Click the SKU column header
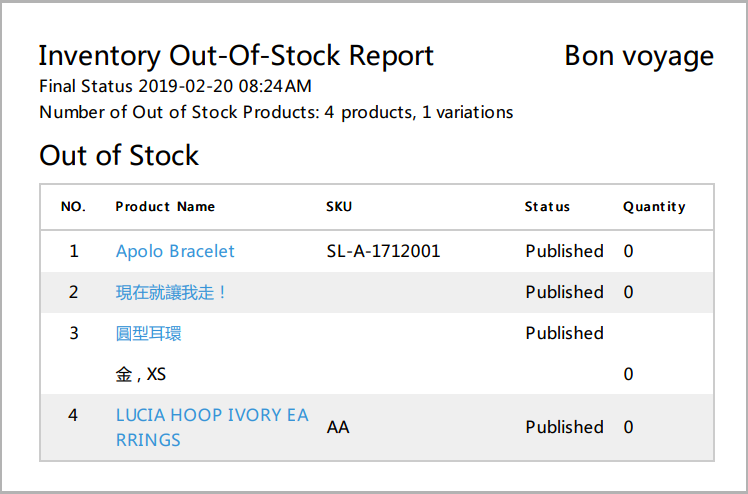Screen dimensions: 748x494 coord(339,206)
